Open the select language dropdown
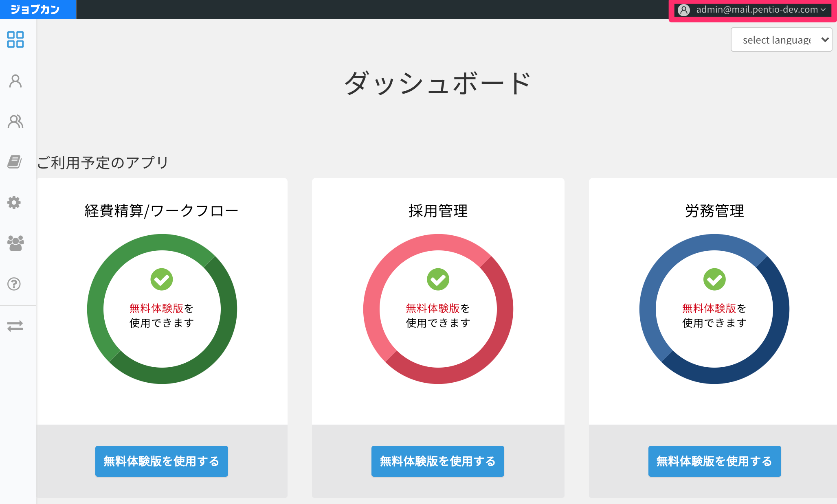This screenshot has width=837, height=504. click(781, 39)
